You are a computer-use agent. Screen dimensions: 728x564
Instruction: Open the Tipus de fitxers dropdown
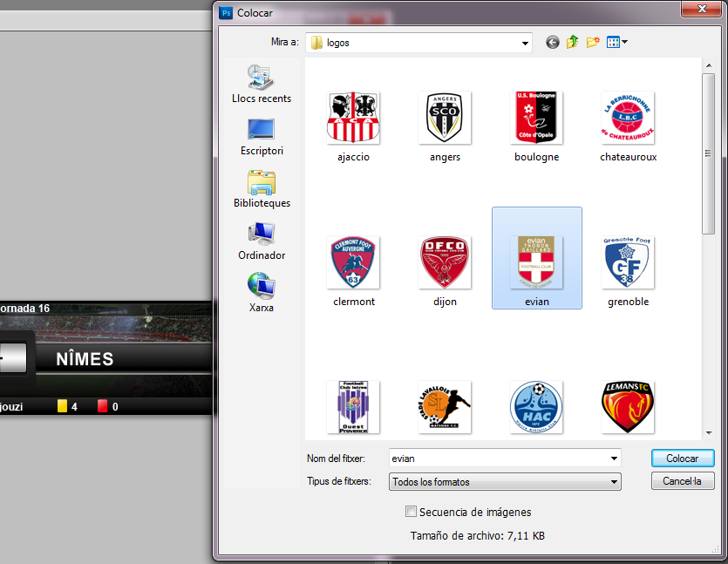coord(505,482)
